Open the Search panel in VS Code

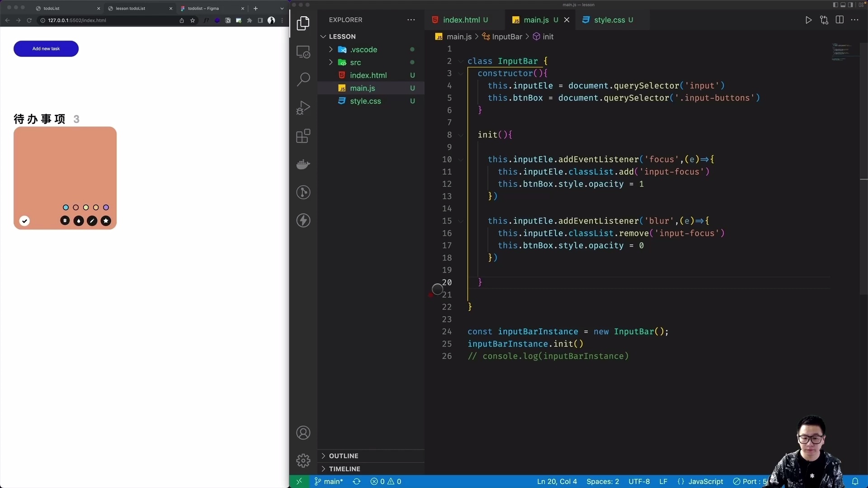(x=303, y=79)
